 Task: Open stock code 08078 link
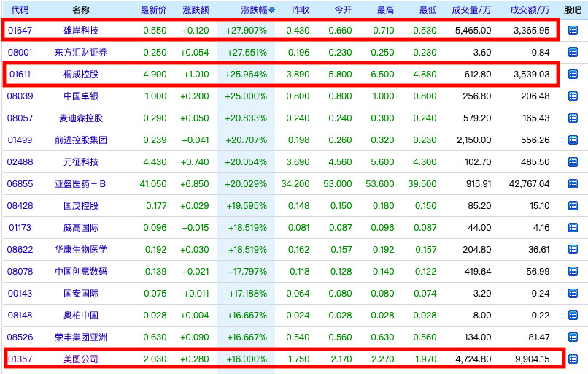pyautogui.click(x=20, y=271)
